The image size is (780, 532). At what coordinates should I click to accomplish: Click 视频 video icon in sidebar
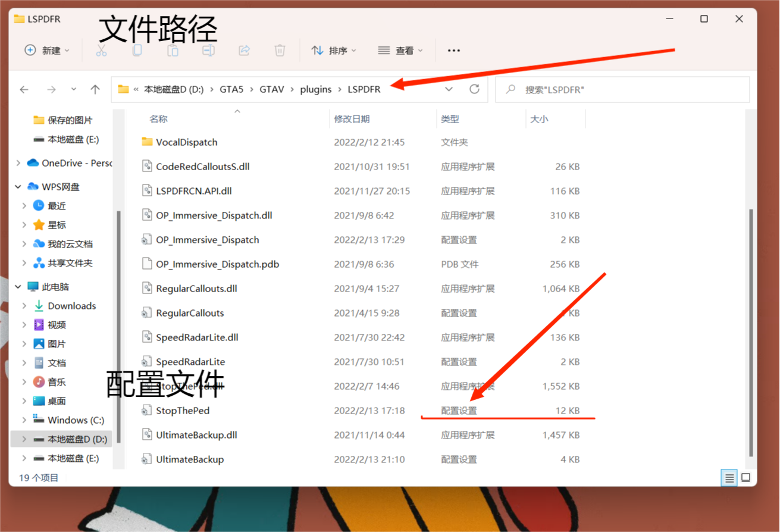(39, 325)
